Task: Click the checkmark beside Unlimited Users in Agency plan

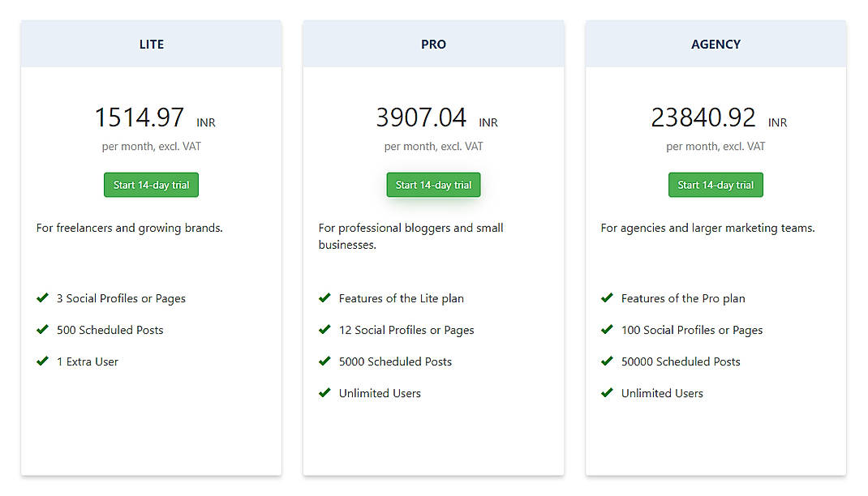Action: pos(608,393)
